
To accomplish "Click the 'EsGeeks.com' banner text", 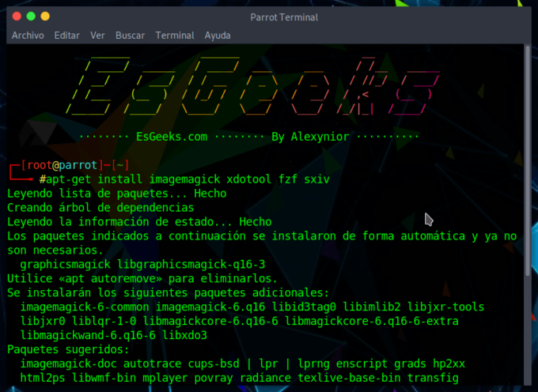I will click(172, 137).
